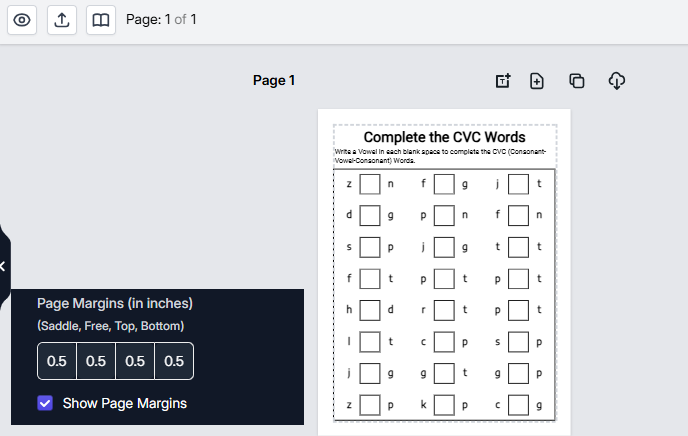Select the 'Complete the CVC Words' title
Viewport: 688px width, 436px height.
coord(444,137)
